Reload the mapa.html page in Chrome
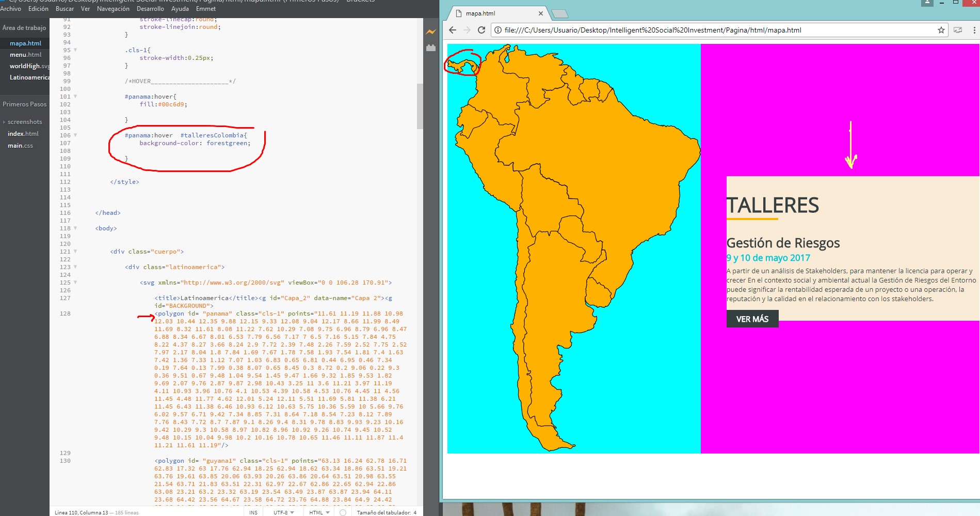This screenshot has height=516, width=980. pyautogui.click(x=481, y=30)
